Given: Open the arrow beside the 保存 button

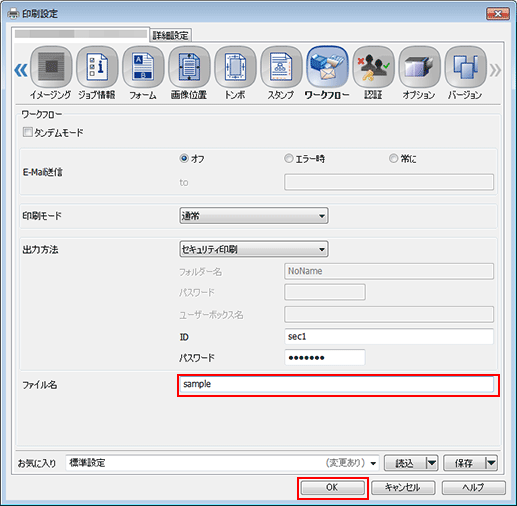Looking at the screenshot, I should tap(491, 463).
